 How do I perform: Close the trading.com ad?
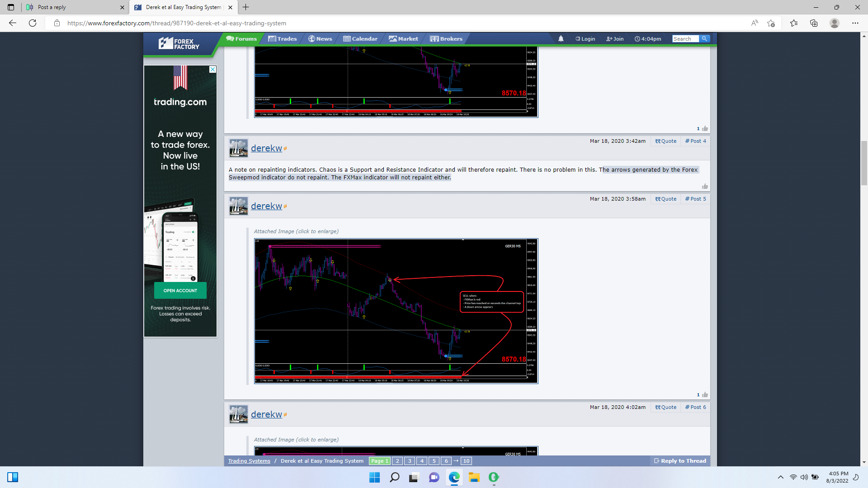tap(212, 70)
